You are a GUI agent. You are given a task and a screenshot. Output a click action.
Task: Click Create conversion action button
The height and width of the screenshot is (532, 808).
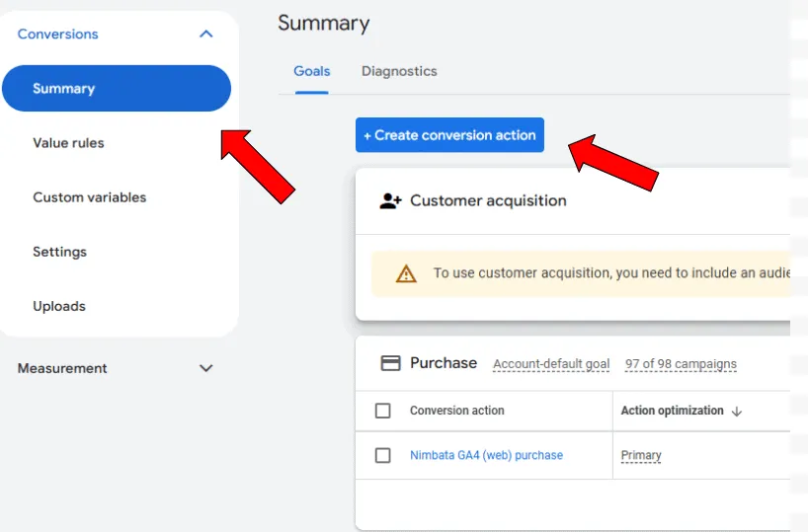pyautogui.click(x=449, y=135)
